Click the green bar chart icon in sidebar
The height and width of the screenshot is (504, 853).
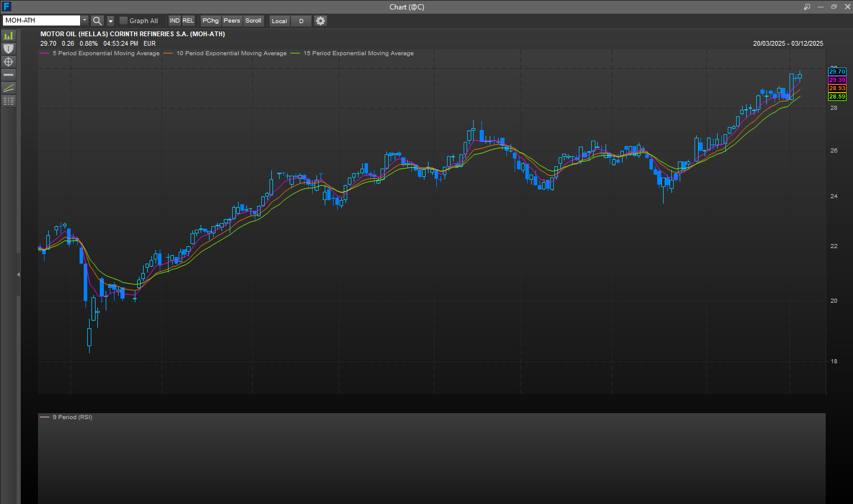click(x=8, y=36)
